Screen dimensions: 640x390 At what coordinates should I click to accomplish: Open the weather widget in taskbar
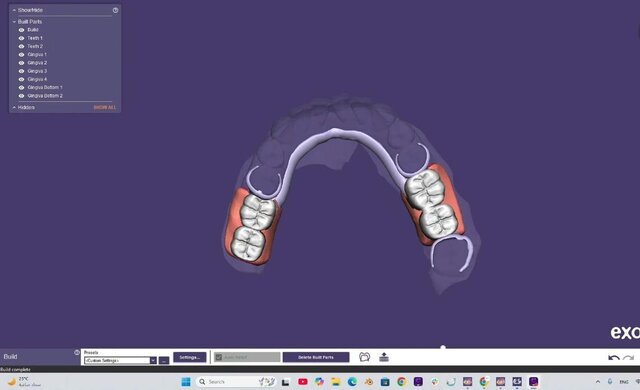coord(24,382)
